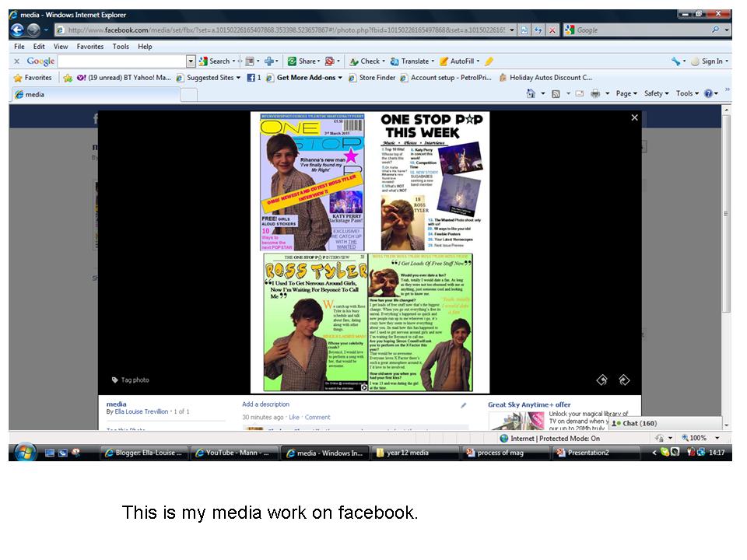Switch to Blogger: Ella-Louise taskbar window

coord(143,453)
